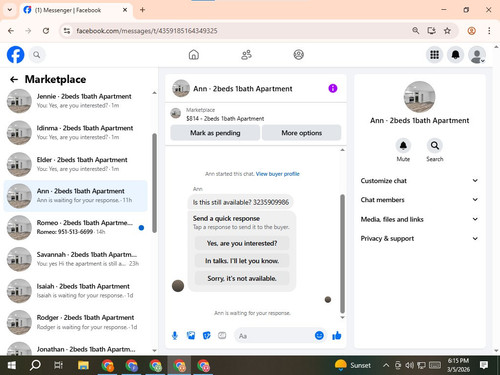The width and height of the screenshot is (500, 375).
Task: Open Chrome profile avatar icon
Action: [x=471, y=31]
